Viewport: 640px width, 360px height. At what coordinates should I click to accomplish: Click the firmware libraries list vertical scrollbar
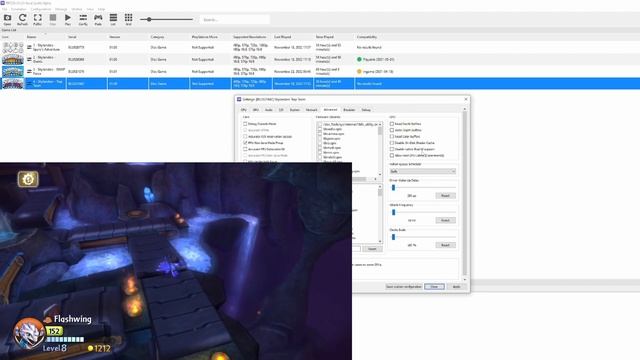coord(380,149)
